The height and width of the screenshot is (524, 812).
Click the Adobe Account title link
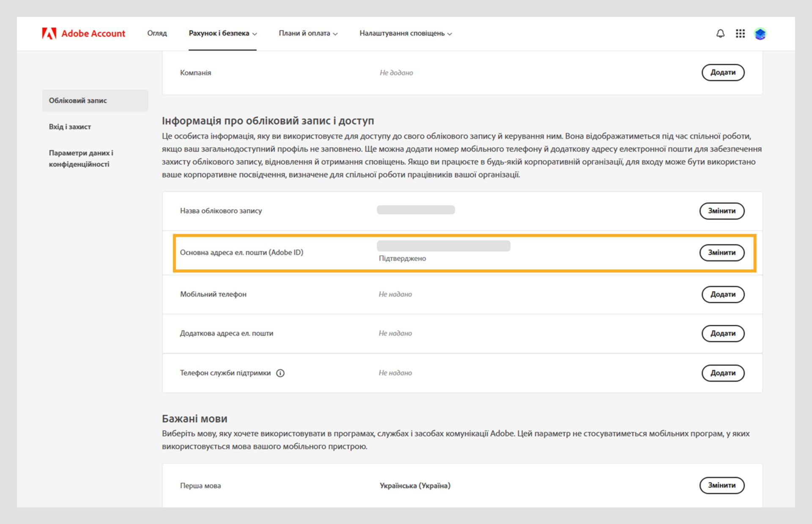click(x=93, y=33)
